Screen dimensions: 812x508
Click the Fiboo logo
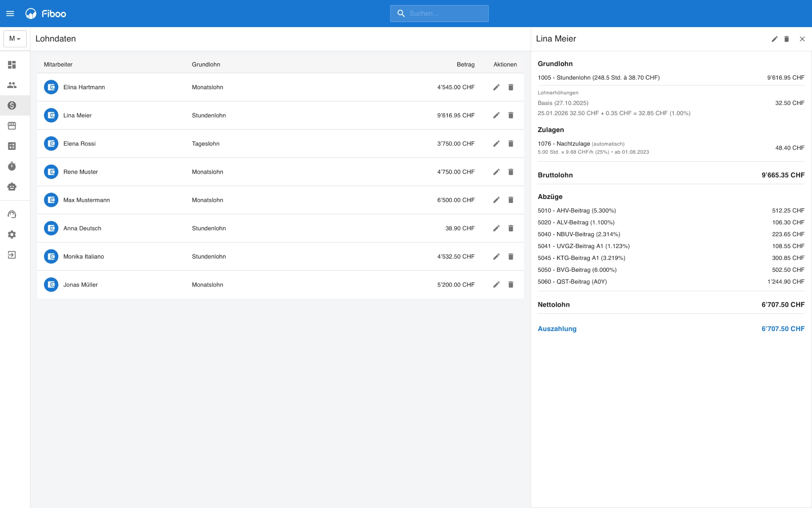coord(46,14)
